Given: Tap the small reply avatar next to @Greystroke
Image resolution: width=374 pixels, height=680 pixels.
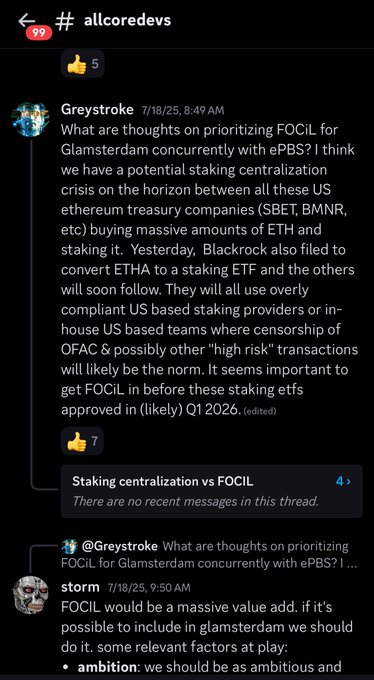Looking at the screenshot, I should tap(69, 546).
